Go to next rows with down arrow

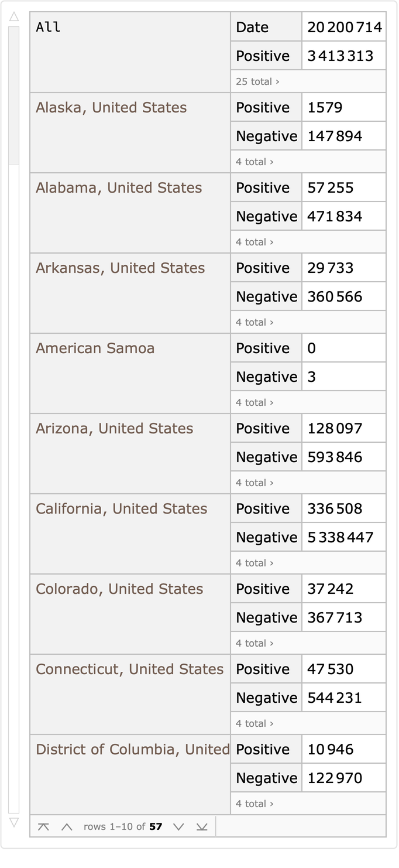click(x=178, y=826)
